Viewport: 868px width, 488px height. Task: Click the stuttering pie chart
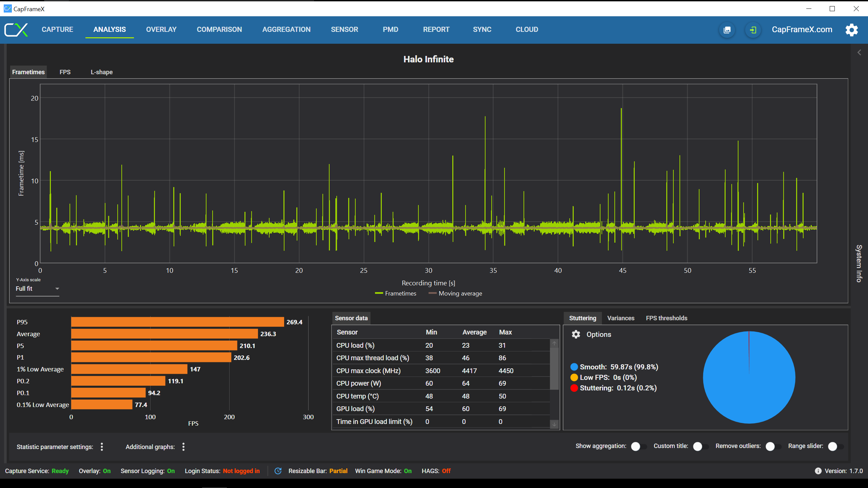(x=749, y=377)
